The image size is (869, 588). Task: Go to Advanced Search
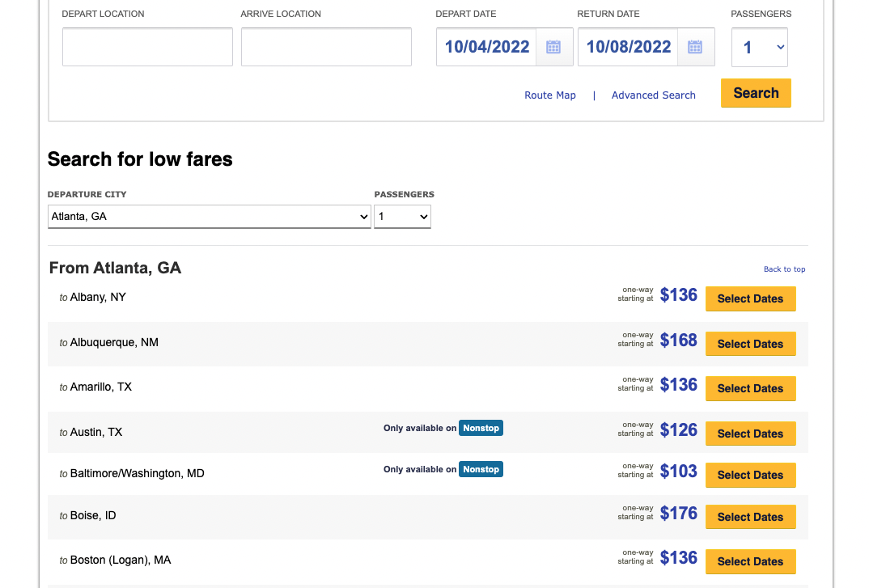[653, 95]
